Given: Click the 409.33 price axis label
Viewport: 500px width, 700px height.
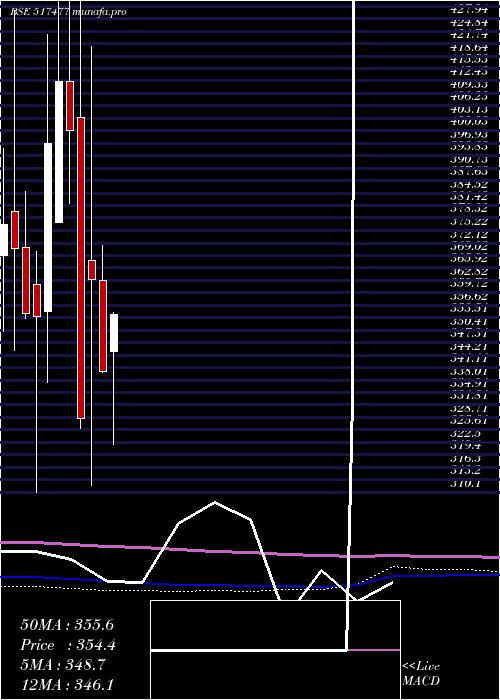Looking at the screenshot, I should pos(468,84).
